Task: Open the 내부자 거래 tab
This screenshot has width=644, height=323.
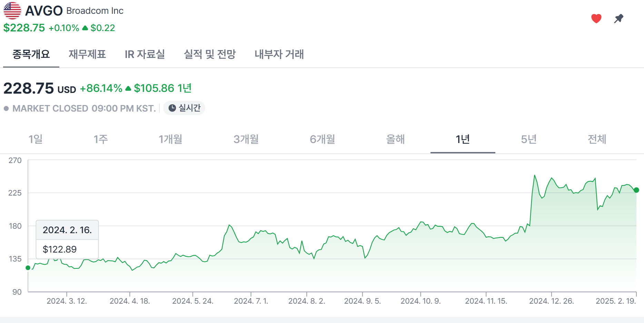Action: point(279,54)
